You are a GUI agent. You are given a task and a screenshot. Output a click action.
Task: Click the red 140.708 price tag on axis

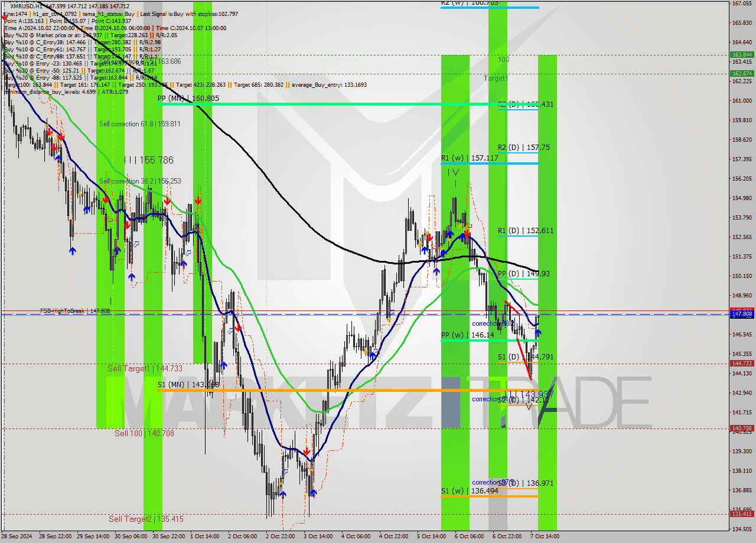[742, 428]
